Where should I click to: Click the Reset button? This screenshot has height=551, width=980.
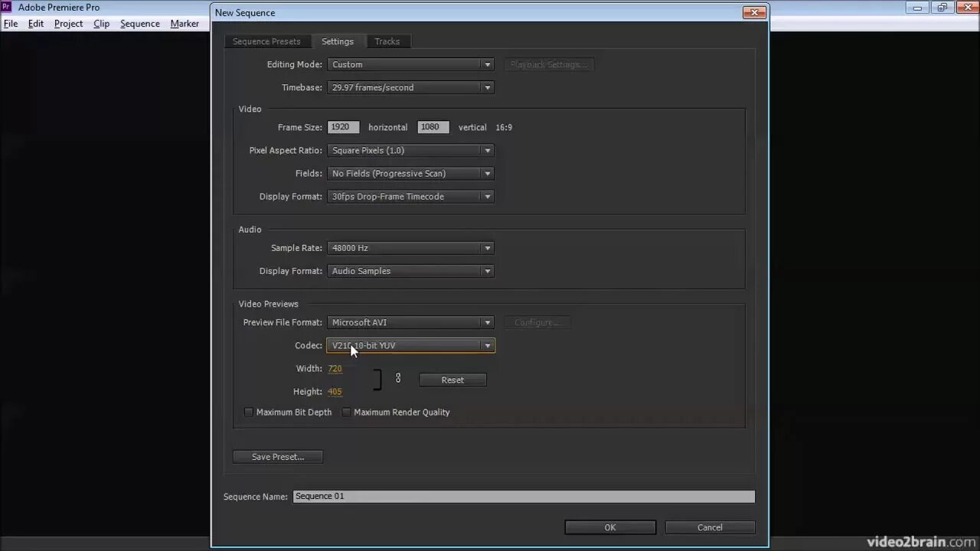pyautogui.click(x=452, y=380)
